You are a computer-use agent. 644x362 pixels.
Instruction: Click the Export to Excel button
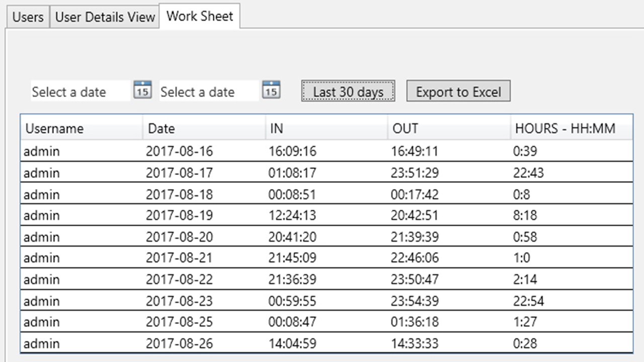458,92
